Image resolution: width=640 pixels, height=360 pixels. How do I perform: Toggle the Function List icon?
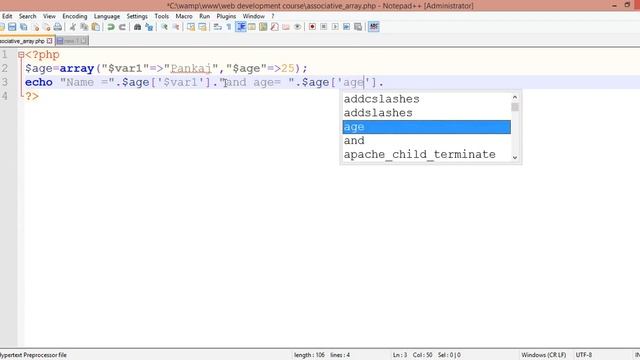(274, 27)
